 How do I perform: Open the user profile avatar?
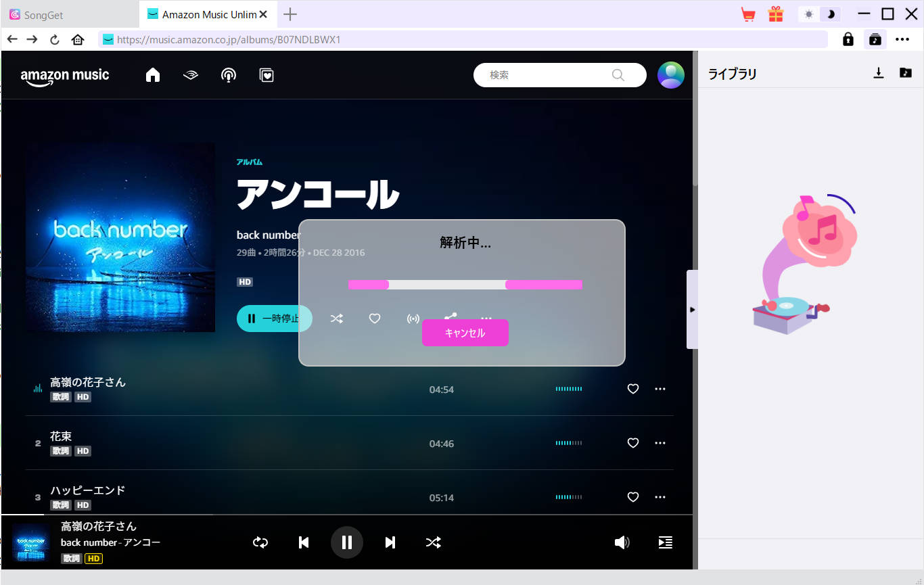click(x=671, y=75)
